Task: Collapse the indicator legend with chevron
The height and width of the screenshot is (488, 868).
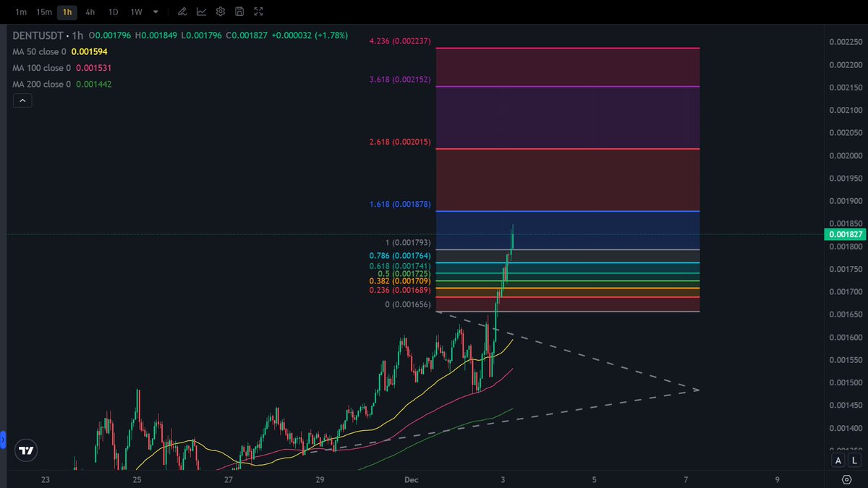Action: click(x=22, y=101)
